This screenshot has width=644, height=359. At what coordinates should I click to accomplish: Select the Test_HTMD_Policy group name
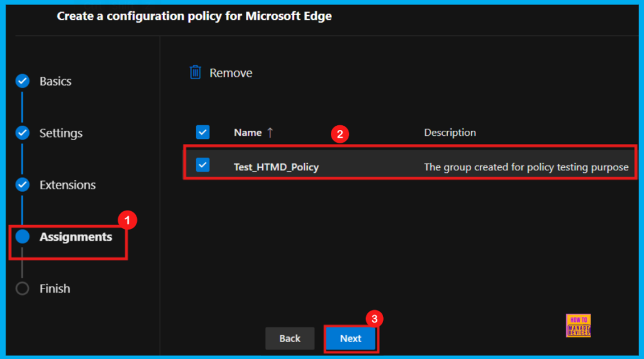coord(276,167)
